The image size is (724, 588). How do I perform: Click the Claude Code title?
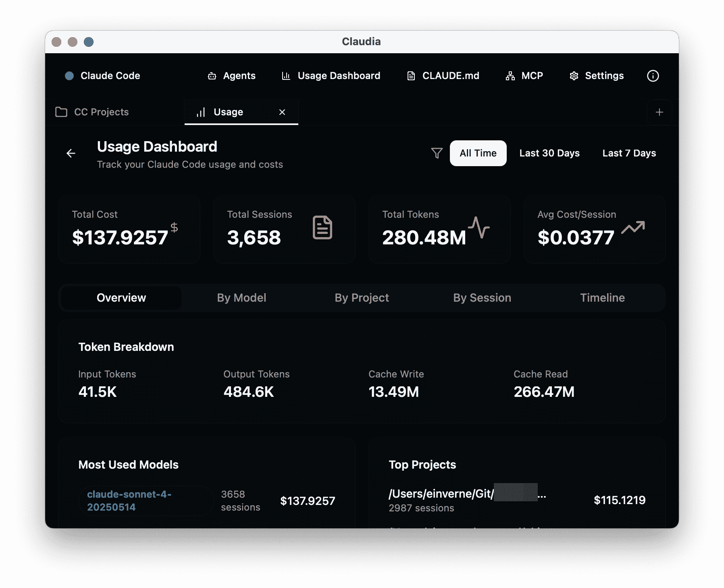pos(110,76)
